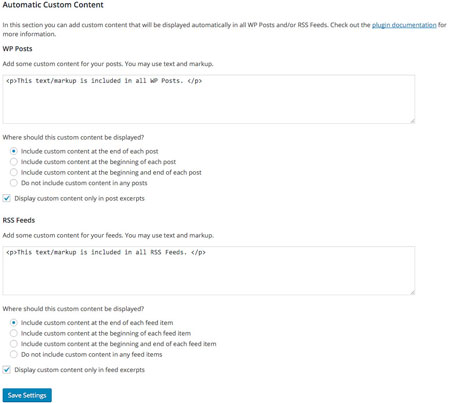This screenshot has height=403, width=450.
Task: Select end of each feed item option
Action: [x=13, y=323]
